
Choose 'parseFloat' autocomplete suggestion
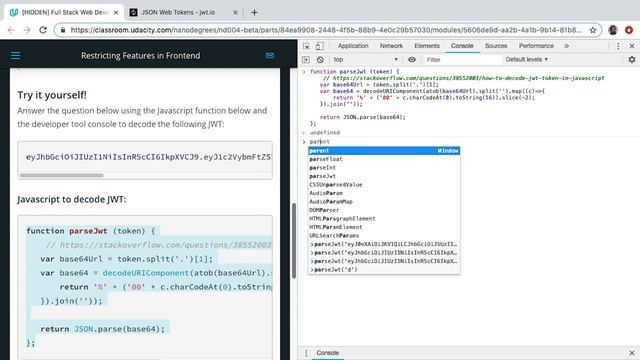(384, 159)
